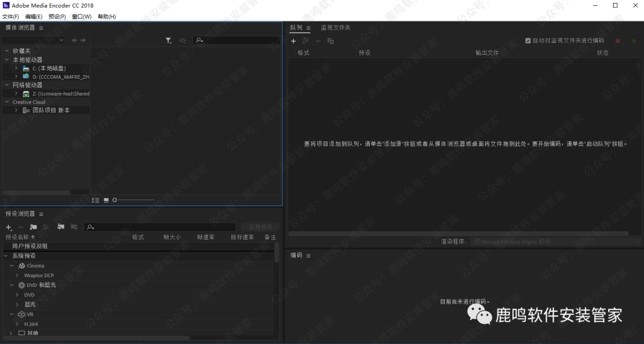644x344 pixels.
Task: Uncheck 自动对监视文件夹进行编码 checkbox
Action: pos(528,41)
